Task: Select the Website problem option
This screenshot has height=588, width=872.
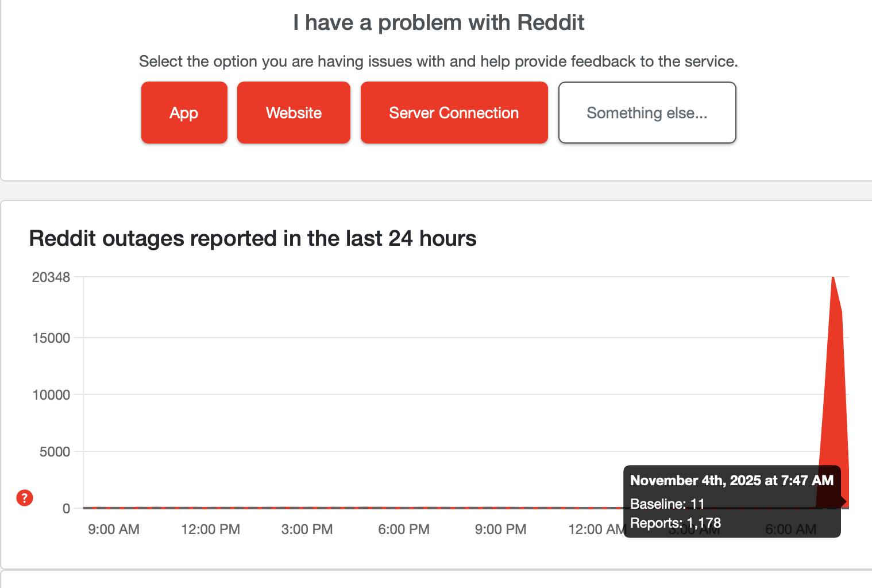Action: click(294, 113)
